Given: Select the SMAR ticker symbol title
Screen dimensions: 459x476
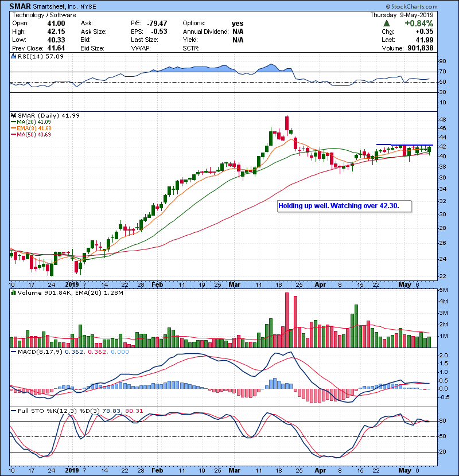Looking at the screenshot, I should [20, 6].
